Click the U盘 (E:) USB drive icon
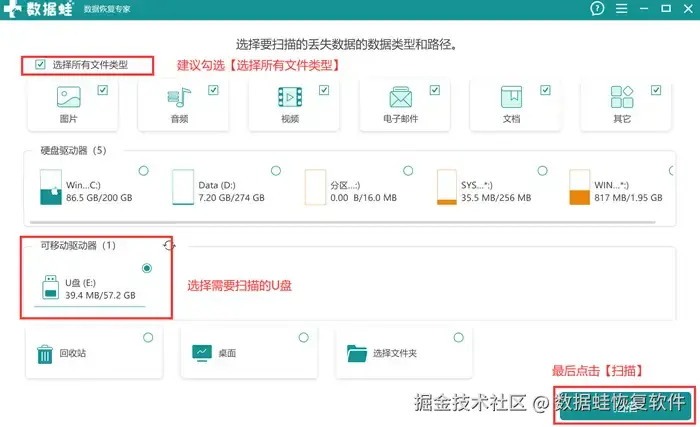The width and height of the screenshot is (700, 427). (x=50, y=287)
